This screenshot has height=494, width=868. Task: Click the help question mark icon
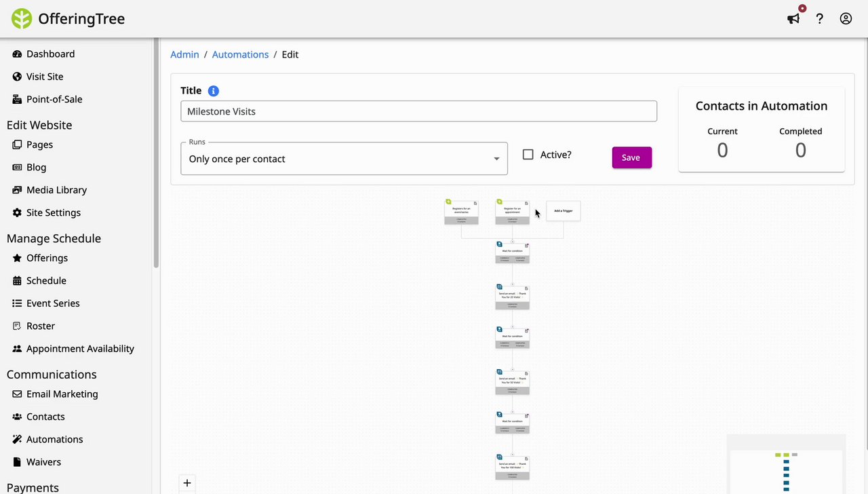coord(819,19)
